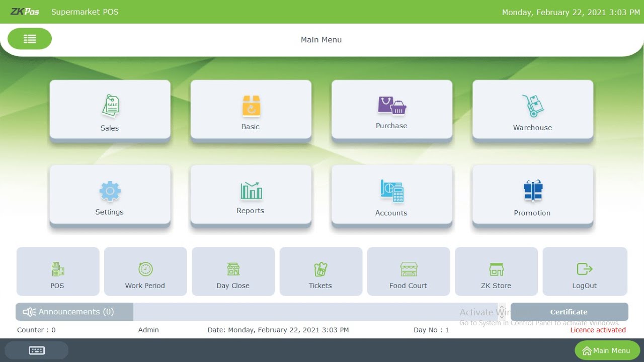Launch the POS terminal shortcut

(58, 271)
